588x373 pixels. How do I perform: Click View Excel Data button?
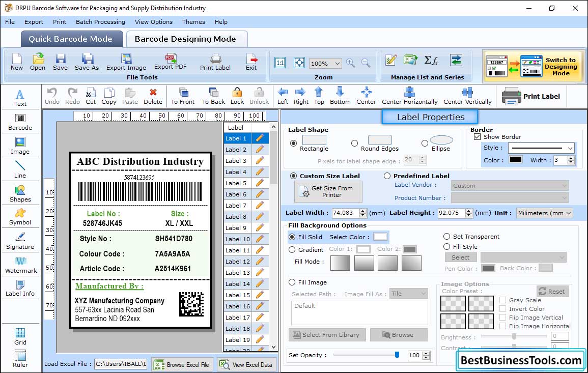pyautogui.click(x=246, y=364)
